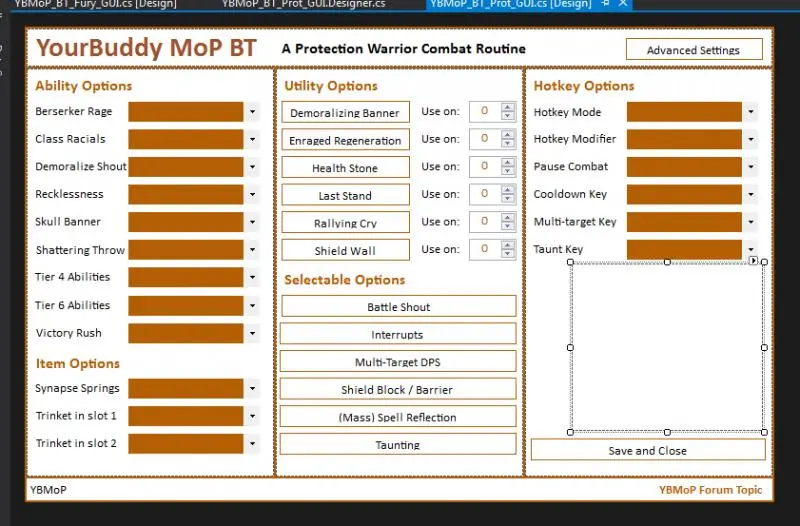Select the Utility Options heading label
This screenshot has width=800, height=526.
[331, 86]
